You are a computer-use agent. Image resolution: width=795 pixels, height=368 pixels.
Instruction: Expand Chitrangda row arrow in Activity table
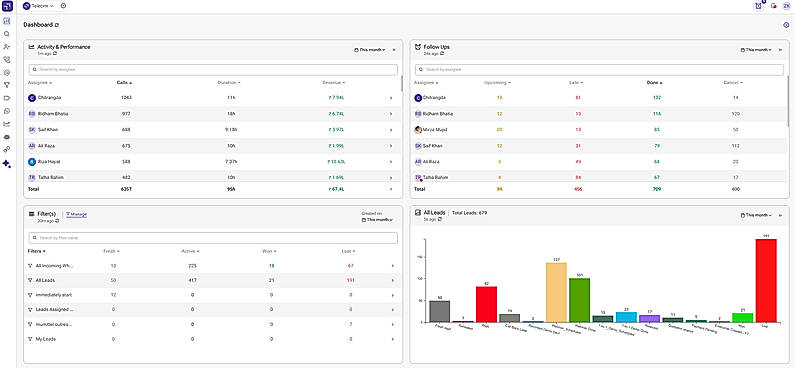[x=391, y=98]
